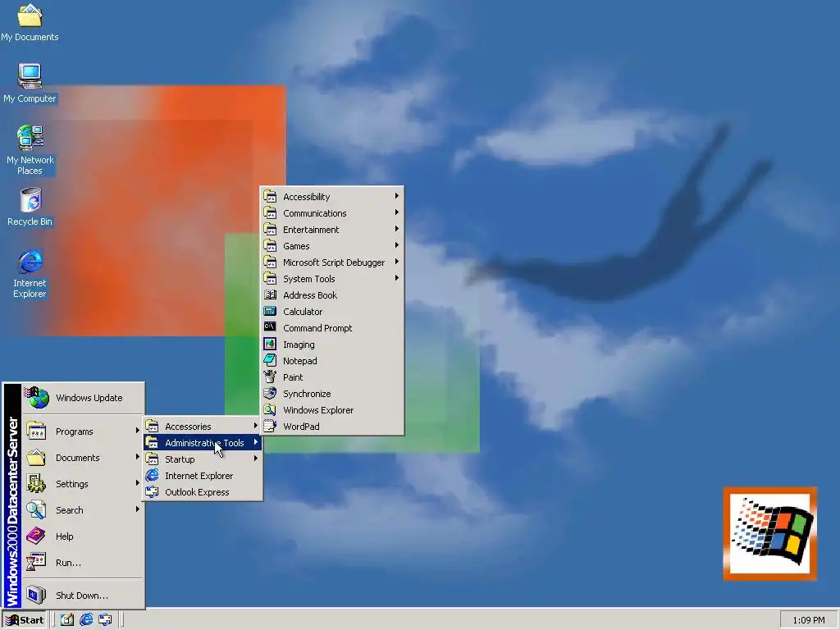Click the Windows Explorer icon in Accessories menu
Image resolution: width=840 pixels, height=630 pixels.
tap(270, 410)
